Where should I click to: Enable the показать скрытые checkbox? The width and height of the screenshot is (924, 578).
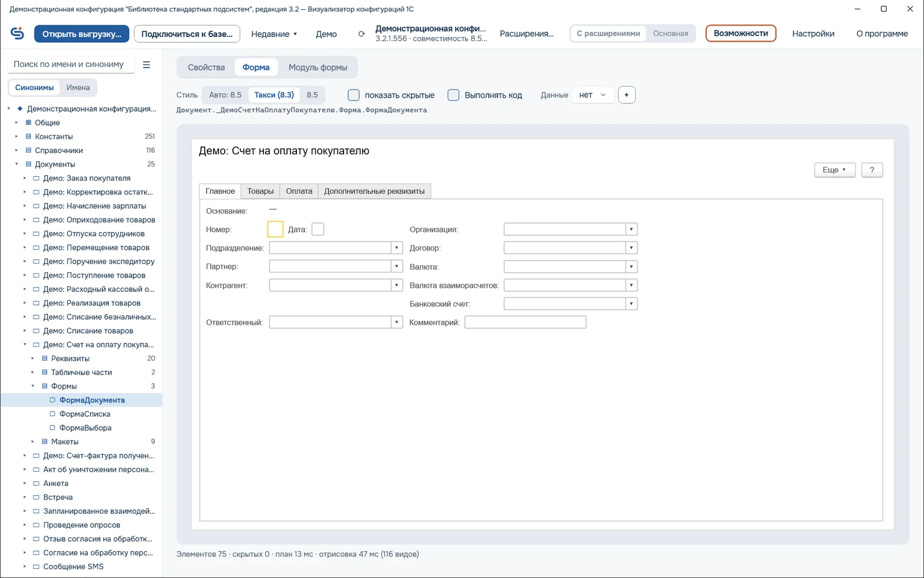click(353, 95)
